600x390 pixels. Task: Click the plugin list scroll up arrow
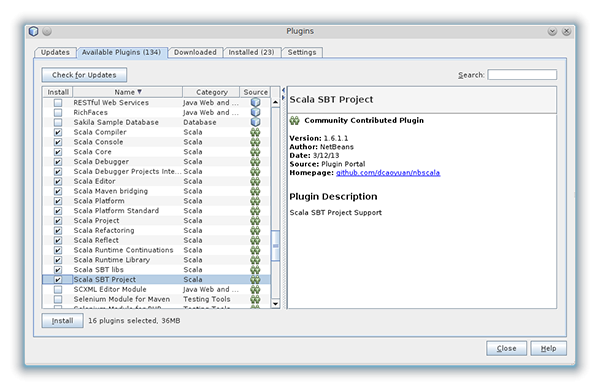(x=275, y=103)
